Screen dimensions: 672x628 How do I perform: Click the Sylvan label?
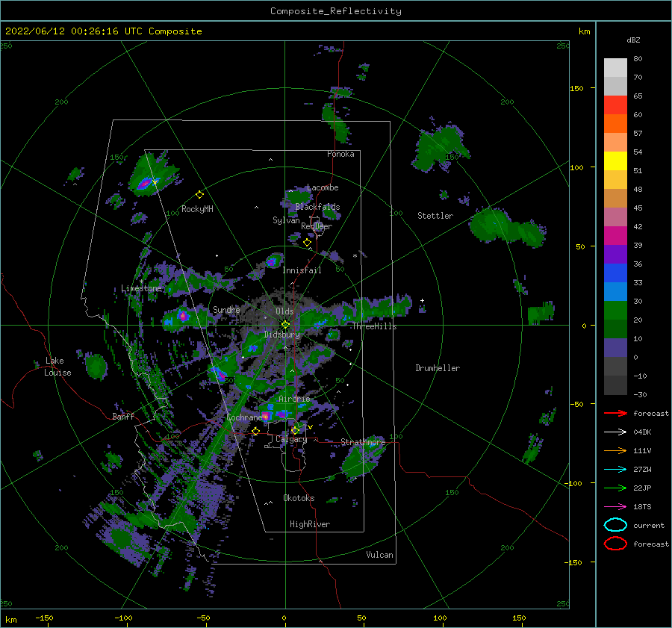pyautogui.click(x=286, y=220)
